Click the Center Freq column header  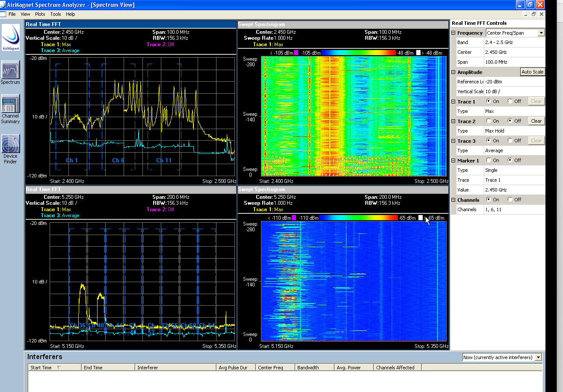pos(276,368)
